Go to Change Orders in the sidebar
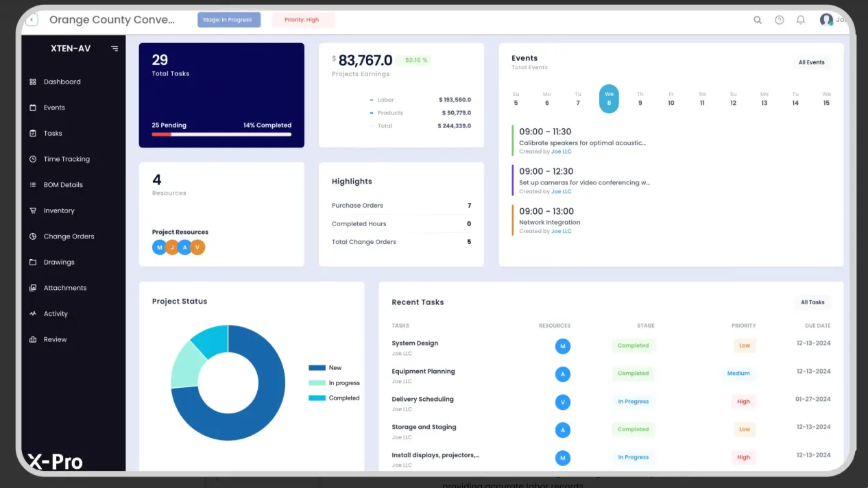 (69, 236)
